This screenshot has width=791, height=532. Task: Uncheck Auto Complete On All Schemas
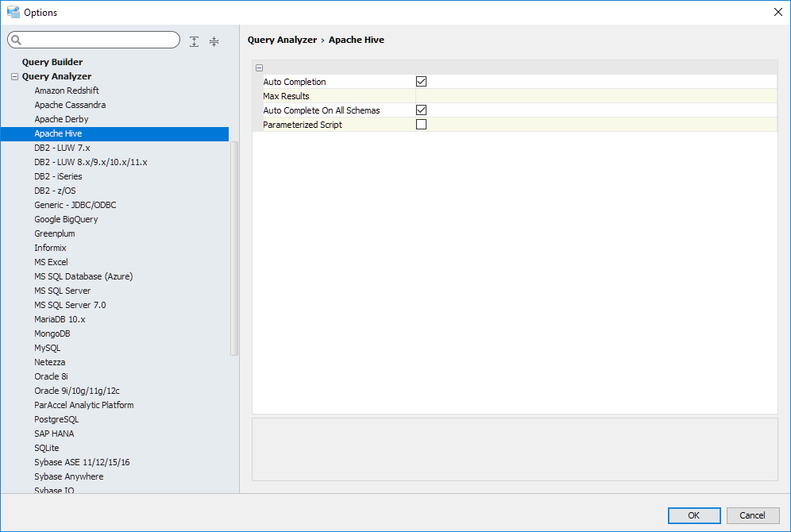[x=422, y=110]
